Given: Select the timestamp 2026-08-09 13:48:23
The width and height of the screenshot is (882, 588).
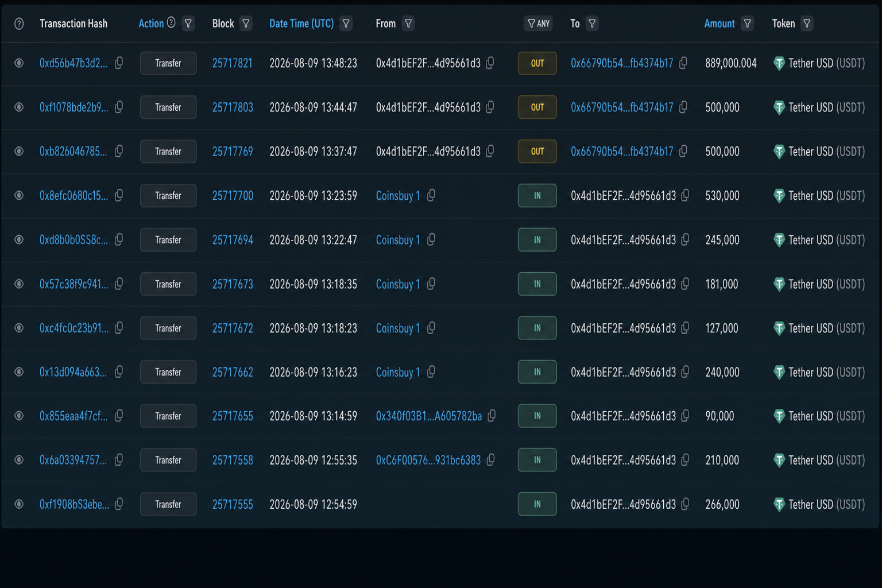Looking at the screenshot, I should click(x=313, y=63).
